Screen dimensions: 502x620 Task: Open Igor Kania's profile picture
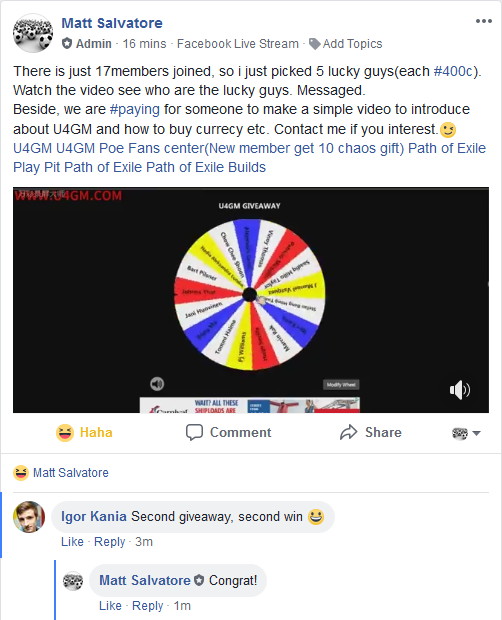click(29, 517)
